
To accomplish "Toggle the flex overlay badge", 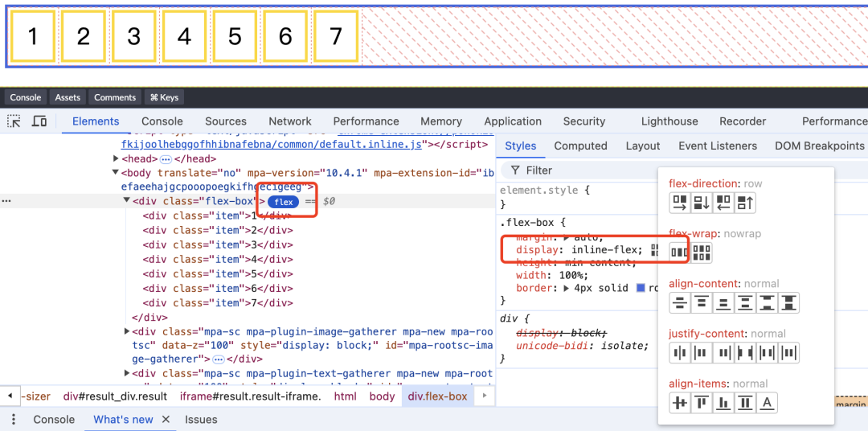I will [284, 202].
